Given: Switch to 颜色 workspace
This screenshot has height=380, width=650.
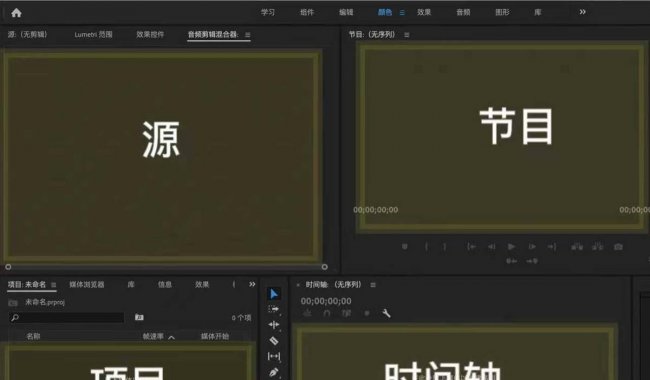Looking at the screenshot, I should click(x=385, y=12).
